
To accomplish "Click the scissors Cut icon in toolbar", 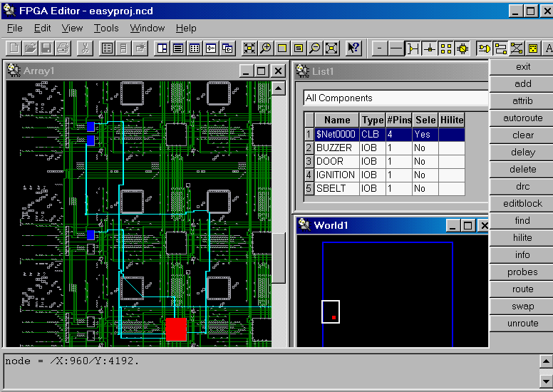I will 84,48.
